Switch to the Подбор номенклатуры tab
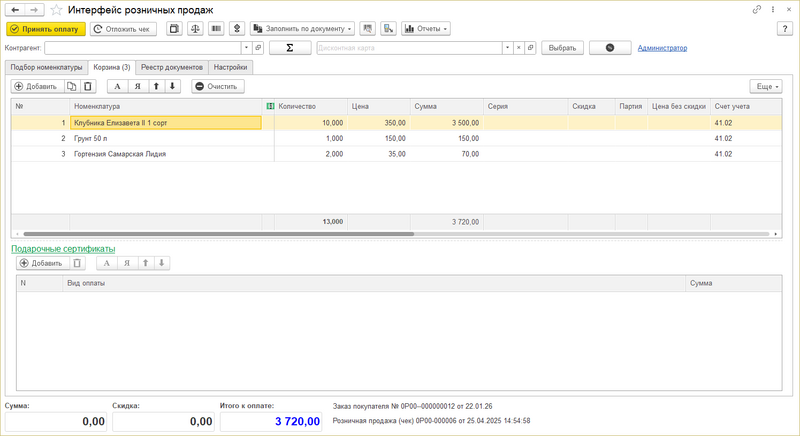Viewport: 800px width, 436px height. point(45,67)
